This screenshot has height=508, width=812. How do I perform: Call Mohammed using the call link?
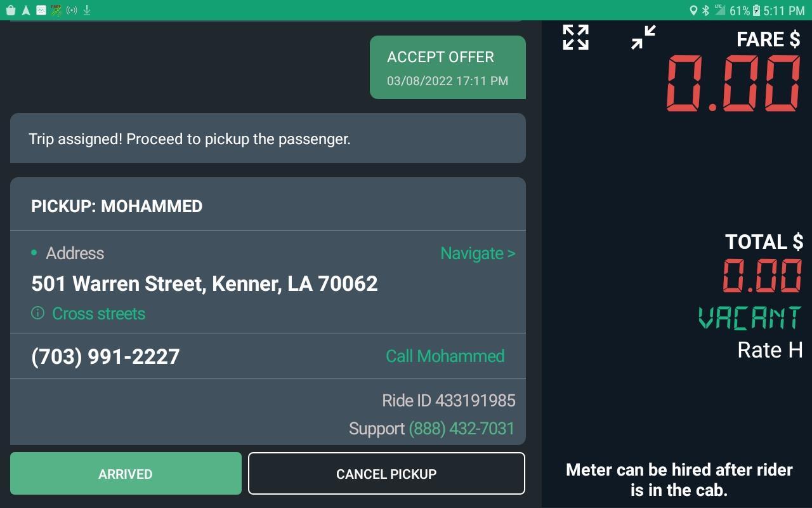click(x=445, y=356)
